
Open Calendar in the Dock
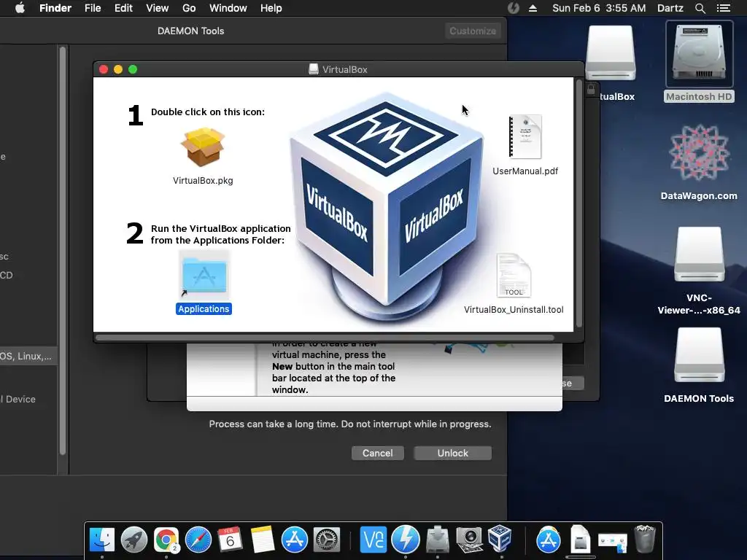(230, 540)
